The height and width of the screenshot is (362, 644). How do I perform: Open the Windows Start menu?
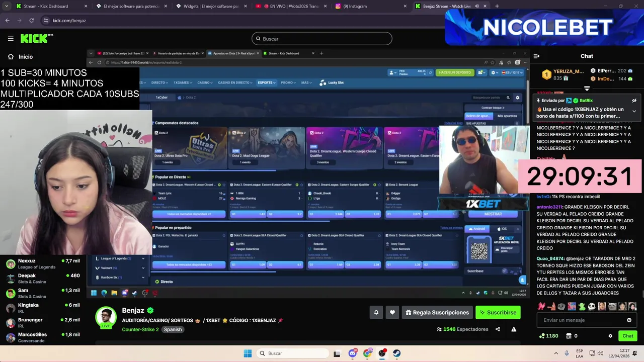click(248, 353)
